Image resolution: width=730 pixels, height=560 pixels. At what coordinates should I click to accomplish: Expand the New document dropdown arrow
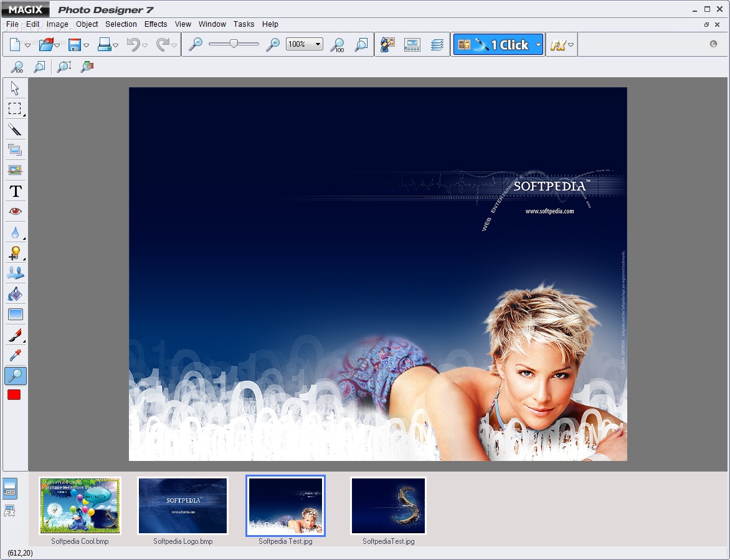click(x=27, y=45)
